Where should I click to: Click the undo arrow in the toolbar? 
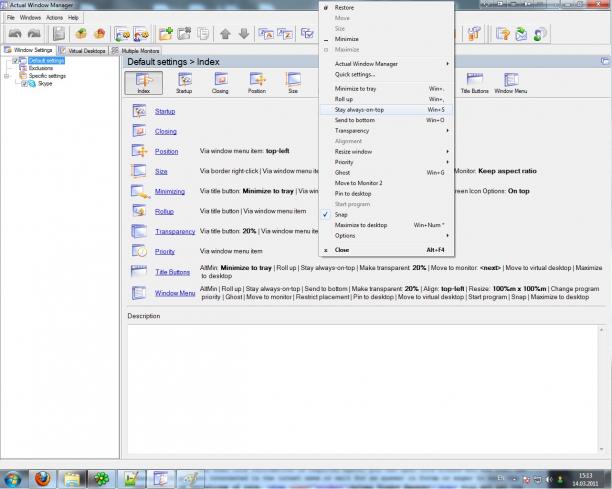coord(15,34)
